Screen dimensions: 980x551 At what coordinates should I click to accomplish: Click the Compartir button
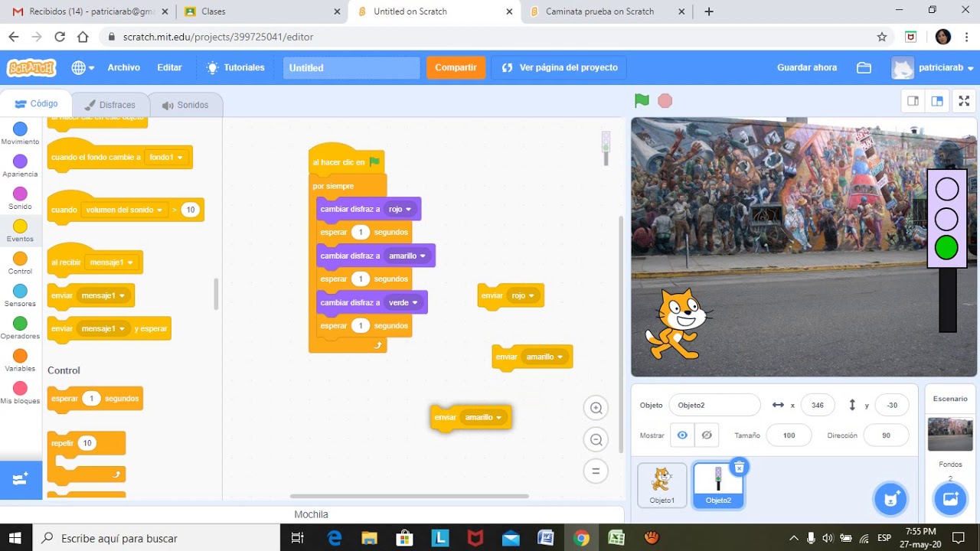[456, 67]
